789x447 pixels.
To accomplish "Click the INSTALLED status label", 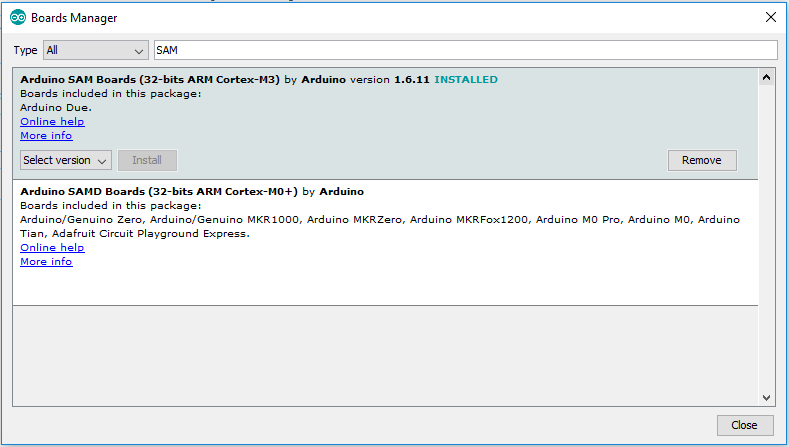I will (466, 80).
